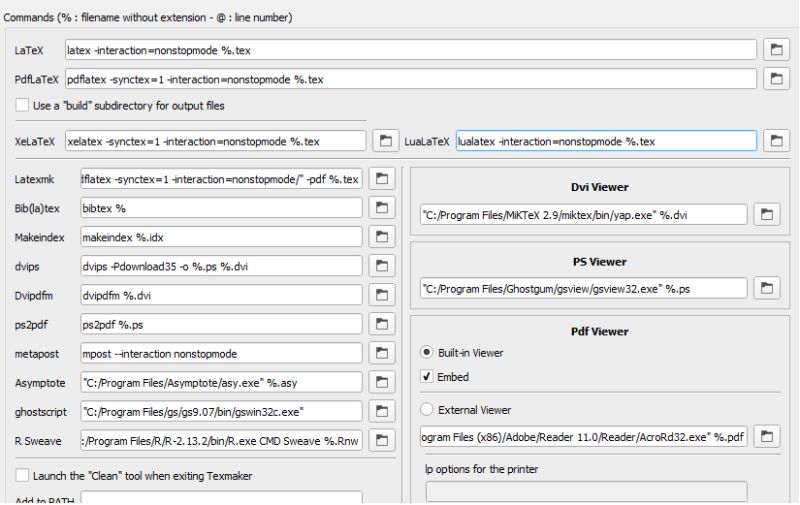Viewport: 800px width, 505px height.
Task: Click the PdfLaTeX command input field
Action: pos(411,79)
